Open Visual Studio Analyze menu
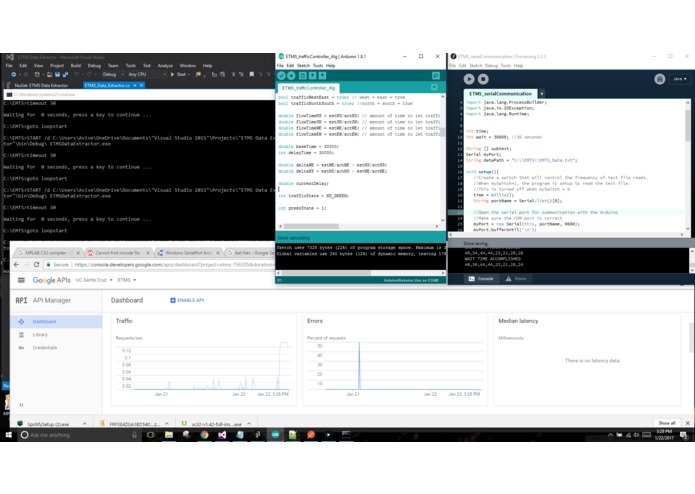Viewport: 695px width, 494px height. coord(165,66)
